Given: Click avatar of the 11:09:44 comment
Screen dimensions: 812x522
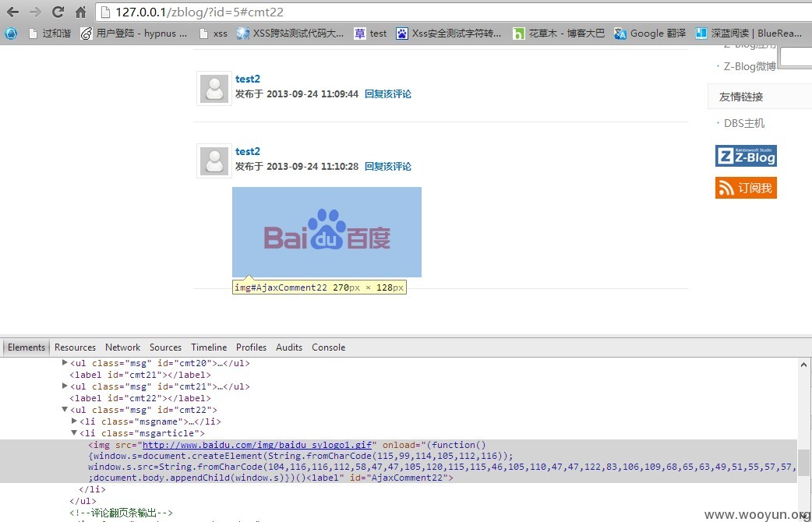Looking at the screenshot, I should [x=214, y=89].
